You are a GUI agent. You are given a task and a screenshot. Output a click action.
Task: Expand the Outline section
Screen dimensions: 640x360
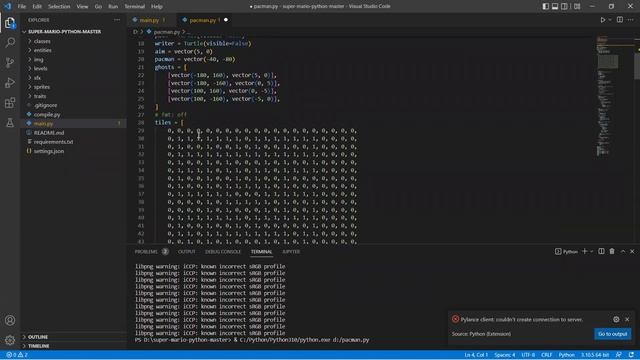click(74, 337)
